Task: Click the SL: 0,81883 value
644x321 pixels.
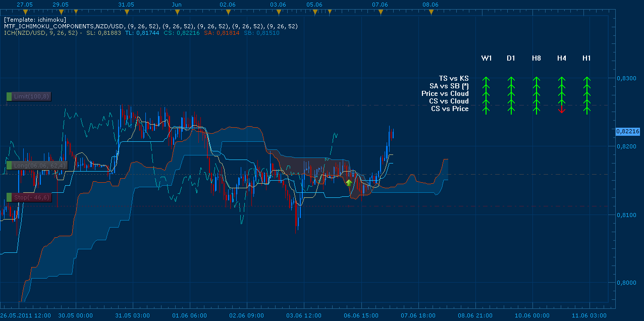Action: point(104,32)
